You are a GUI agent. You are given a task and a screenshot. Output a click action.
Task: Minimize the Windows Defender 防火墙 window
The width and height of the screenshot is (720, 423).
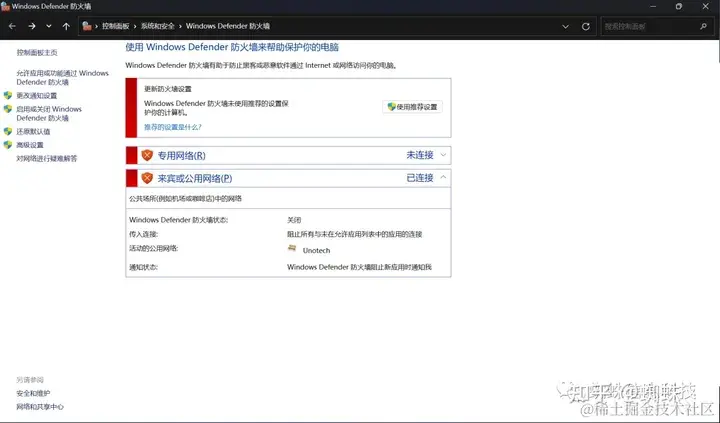tap(653, 6)
